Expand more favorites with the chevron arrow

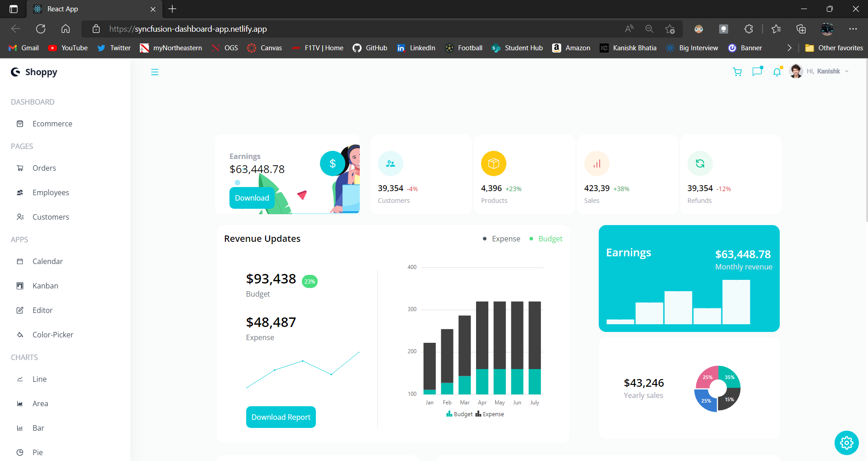click(789, 48)
